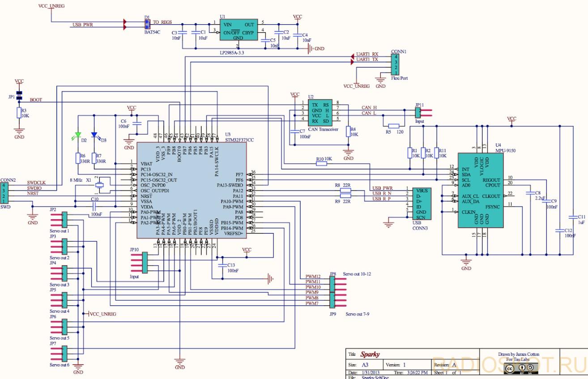The width and height of the screenshot is (588, 379).
Task: Select the size value A3
Action: 365,365
